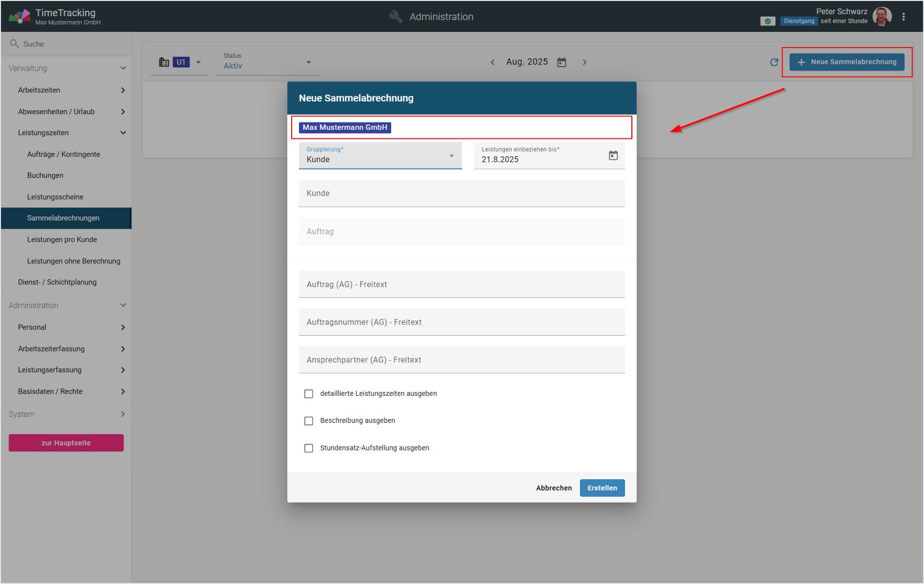
Task: Click the refresh icon in toolbar
Action: (x=774, y=62)
